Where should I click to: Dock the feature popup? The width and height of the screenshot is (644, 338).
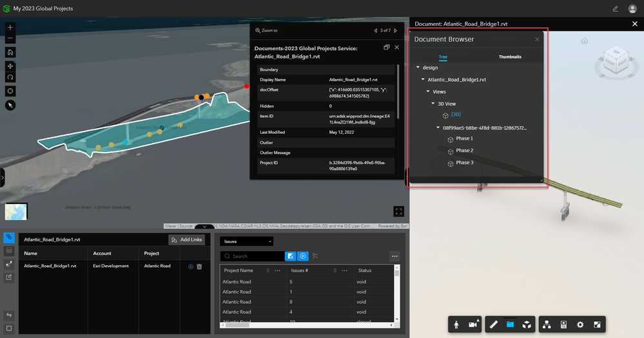tap(387, 47)
